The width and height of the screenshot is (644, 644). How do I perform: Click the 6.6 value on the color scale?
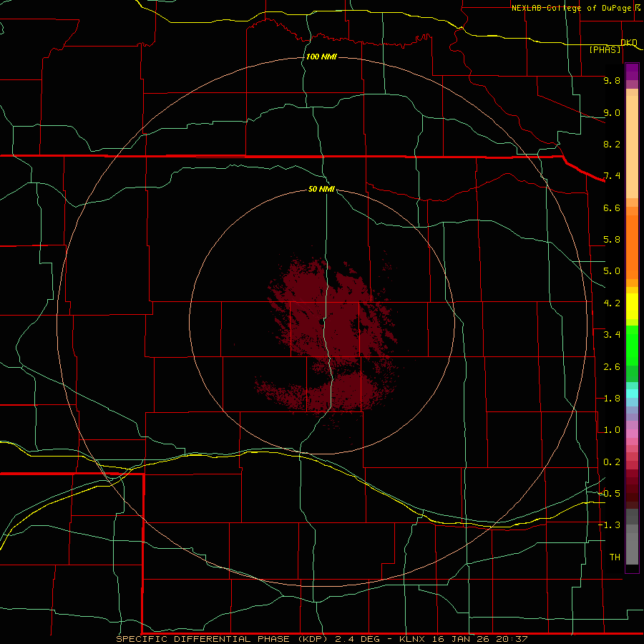[612, 208]
